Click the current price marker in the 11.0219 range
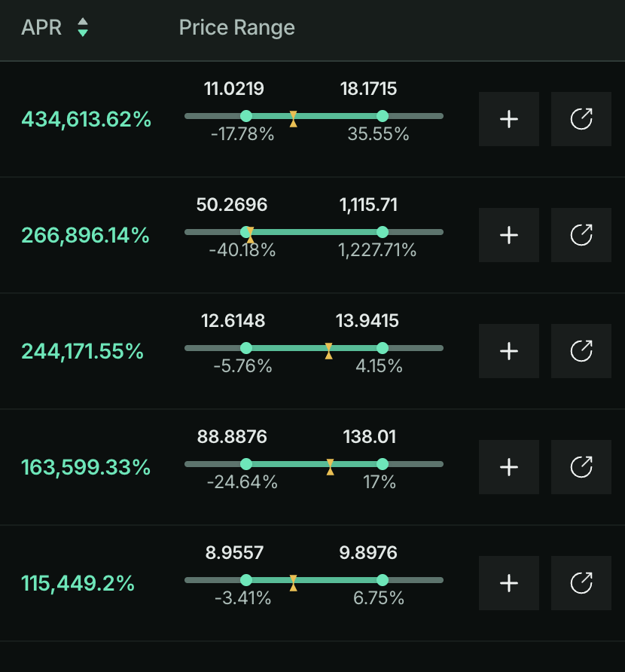The width and height of the screenshot is (625, 672). coord(294,119)
